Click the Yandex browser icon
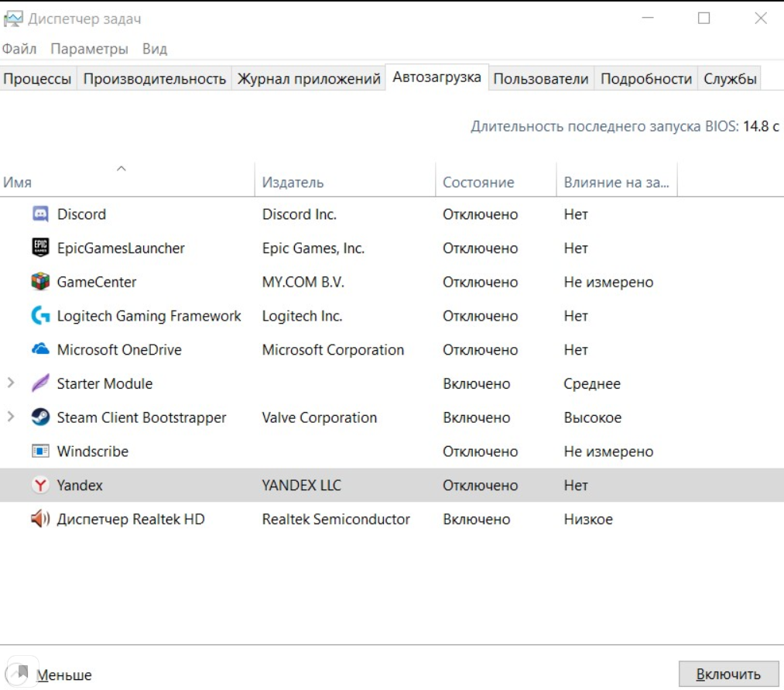This screenshot has height=690, width=784. coord(40,485)
